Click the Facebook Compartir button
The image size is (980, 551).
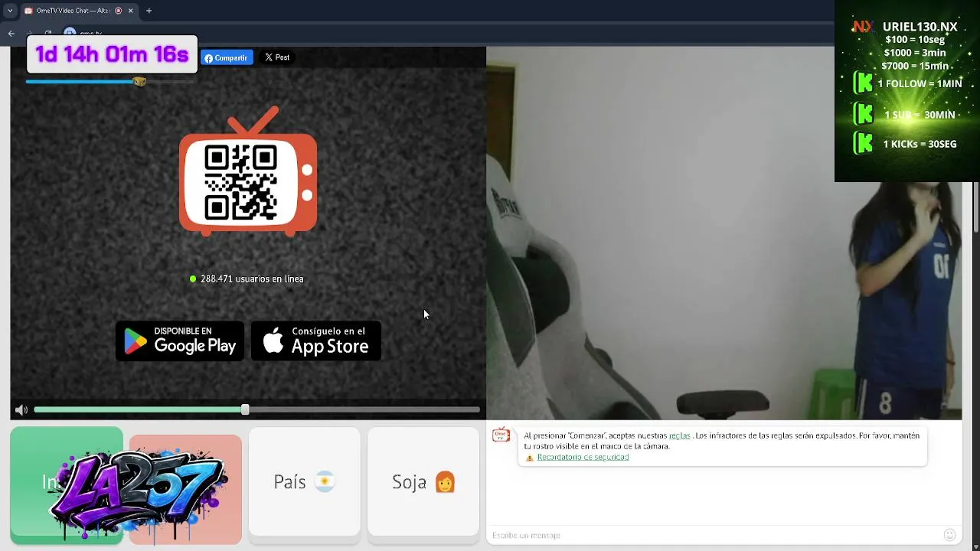pyautogui.click(x=227, y=57)
